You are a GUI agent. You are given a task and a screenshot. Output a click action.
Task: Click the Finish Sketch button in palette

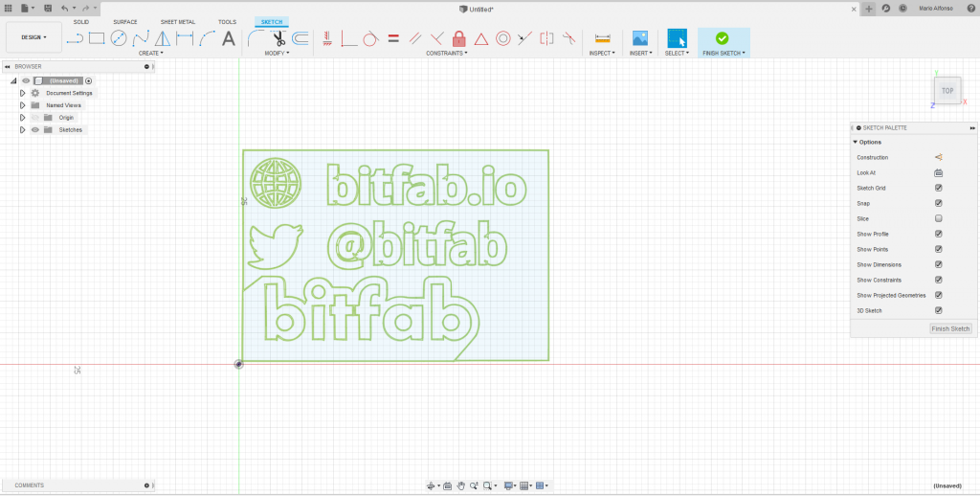950,329
